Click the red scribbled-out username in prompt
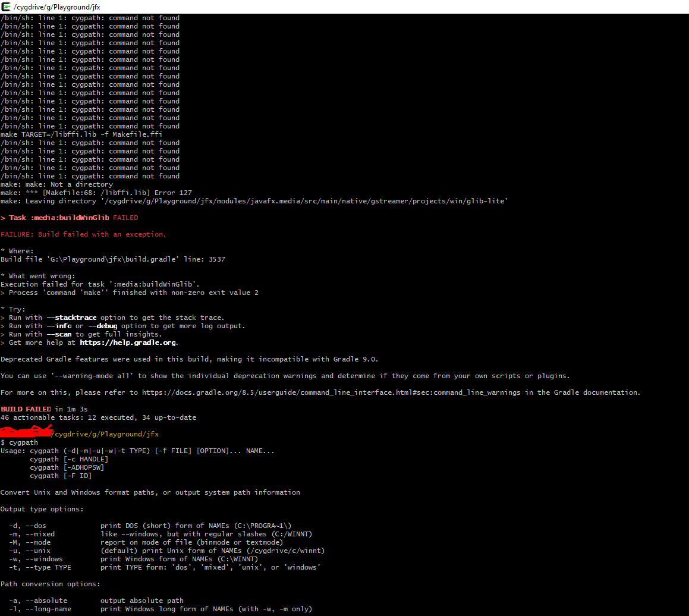The image size is (689, 616). click(x=27, y=432)
